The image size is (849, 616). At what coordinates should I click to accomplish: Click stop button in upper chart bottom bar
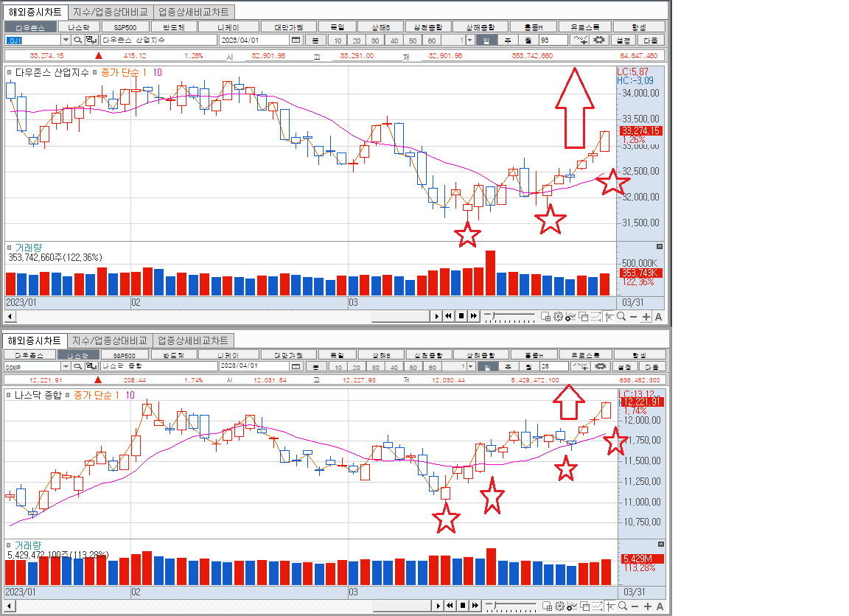461,316
